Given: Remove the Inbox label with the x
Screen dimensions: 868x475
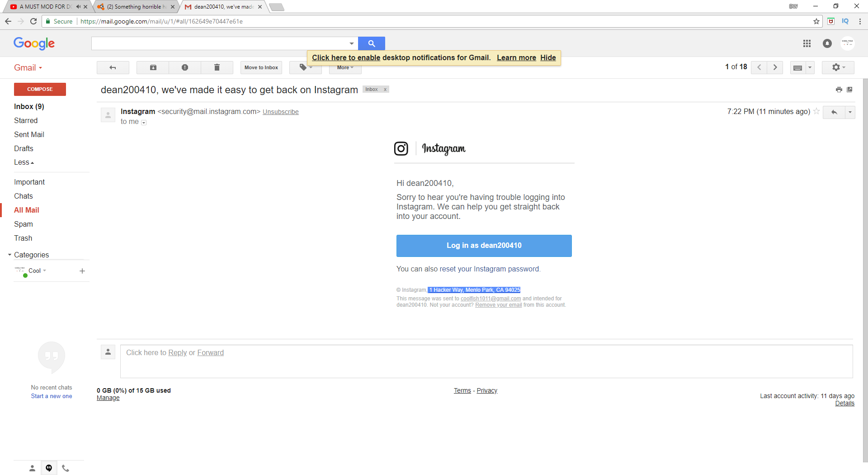Looking at the screenshot, I should point(385,90).
